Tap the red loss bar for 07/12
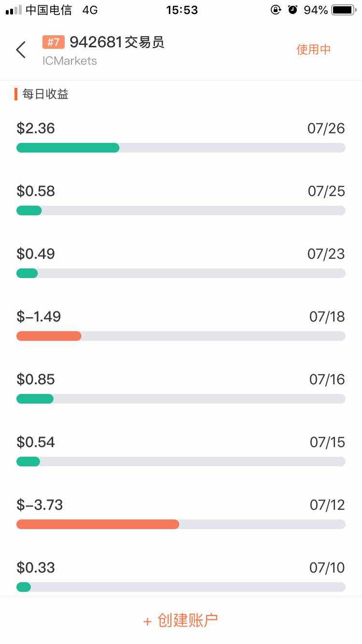The height and width of the screenshot is (644, 362). click(97, 524)
